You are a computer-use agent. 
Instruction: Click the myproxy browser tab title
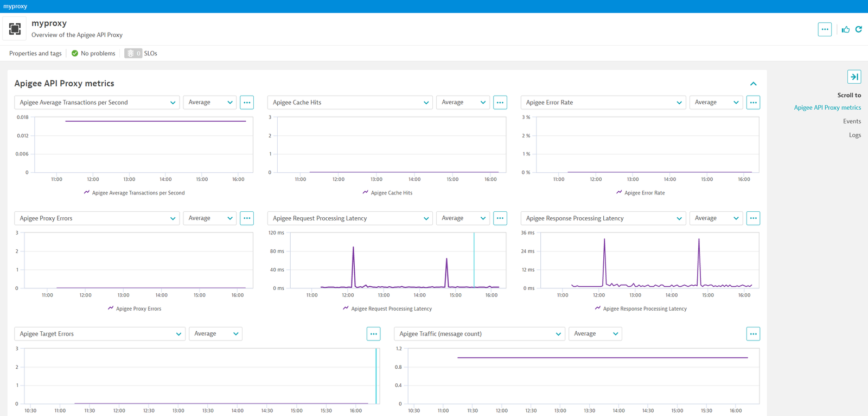click(15, 6)
